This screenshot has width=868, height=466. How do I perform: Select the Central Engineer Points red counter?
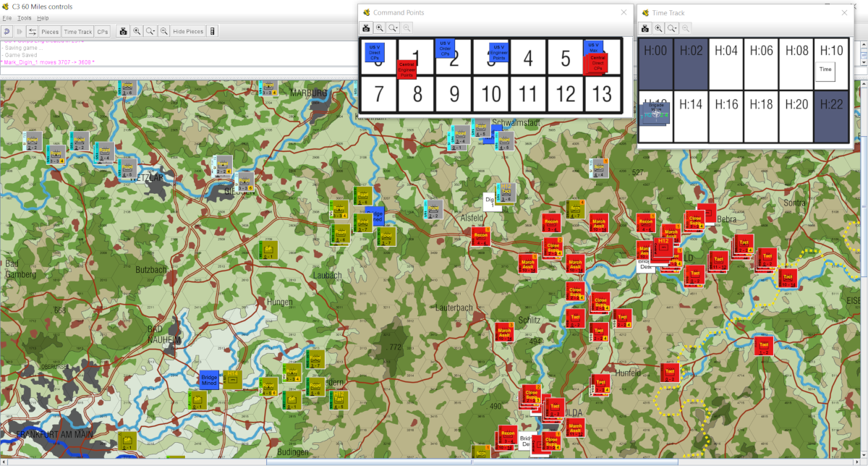(x=407, y=69)
